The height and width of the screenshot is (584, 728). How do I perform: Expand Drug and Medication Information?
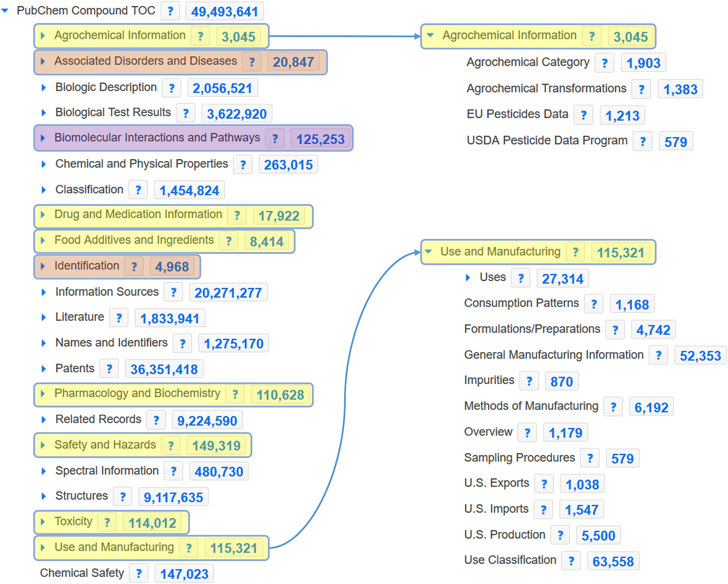click(43, 214)
